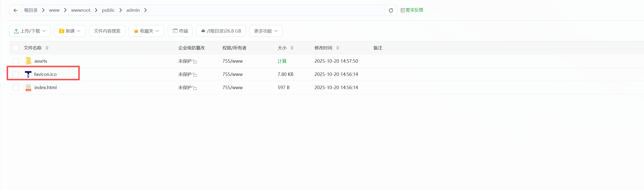This screenshot has width=644, height=190.
Task: Toggle the select-all checkbox in the header
Action: tap(16, 48)
